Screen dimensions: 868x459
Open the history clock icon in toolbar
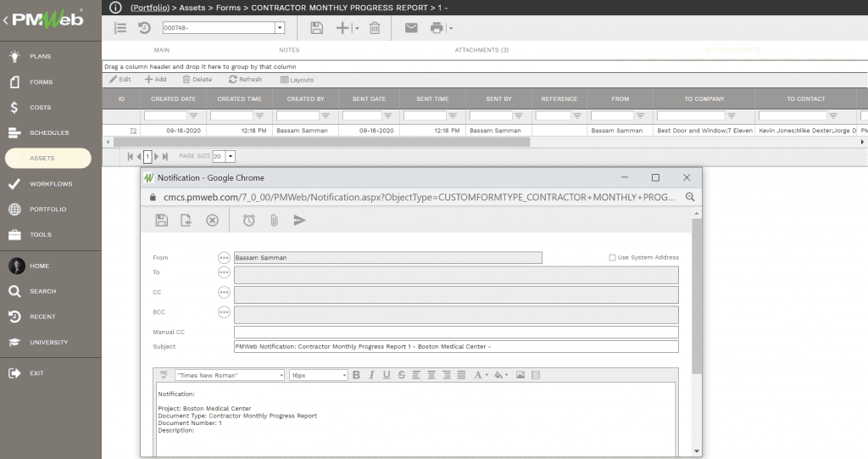144,28
